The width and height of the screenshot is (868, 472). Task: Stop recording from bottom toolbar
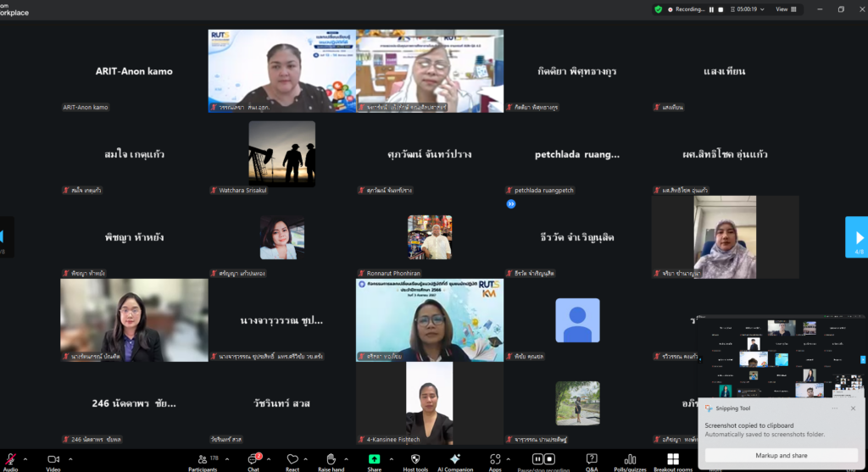point(549,458)
